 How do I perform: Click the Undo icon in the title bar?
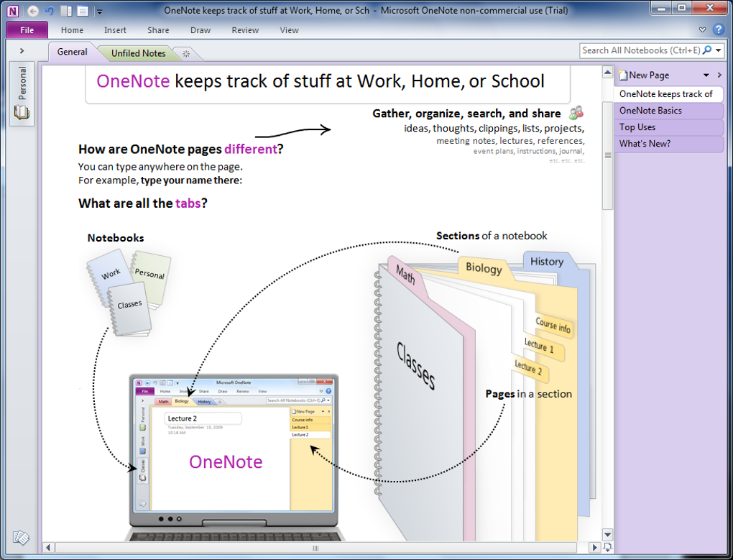click(50, 11)
